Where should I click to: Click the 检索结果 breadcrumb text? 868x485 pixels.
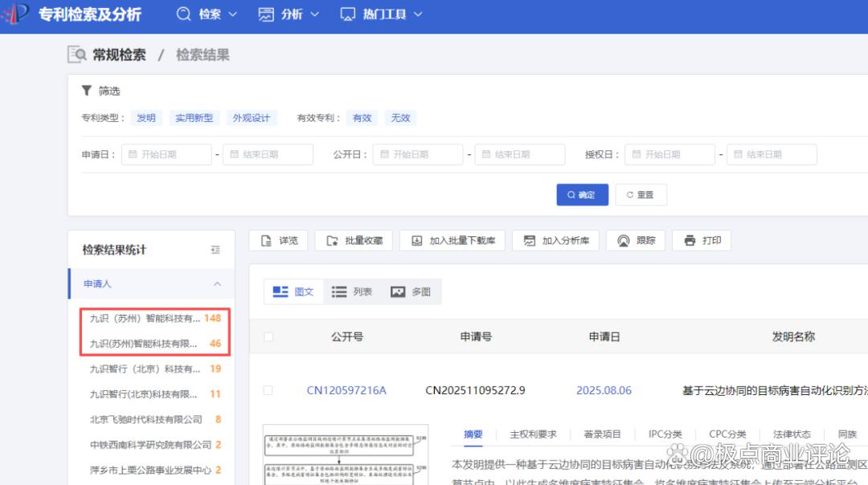tap(203, 55)
